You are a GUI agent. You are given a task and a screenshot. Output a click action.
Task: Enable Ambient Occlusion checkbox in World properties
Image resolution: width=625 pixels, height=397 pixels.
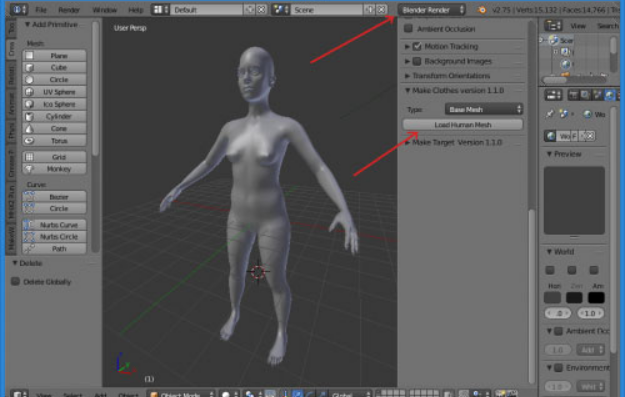click(x=559, y=331)
